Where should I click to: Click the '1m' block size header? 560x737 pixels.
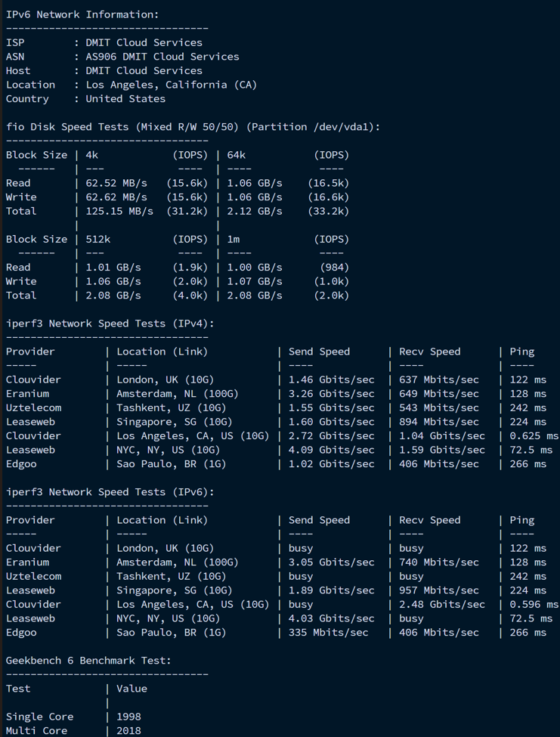click(x=234, y=240)
